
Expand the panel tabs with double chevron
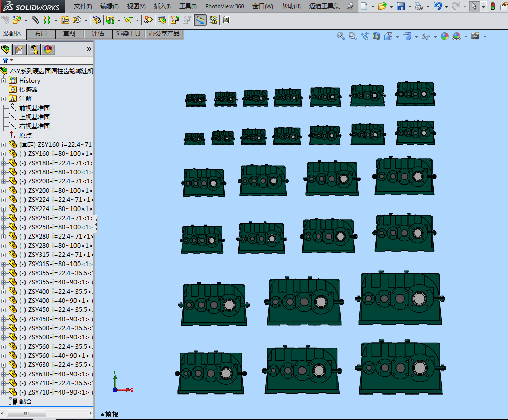point(89,49)
